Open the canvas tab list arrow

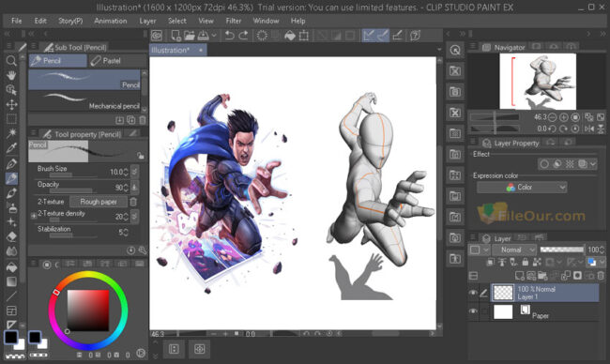click(x=439, y=50)
